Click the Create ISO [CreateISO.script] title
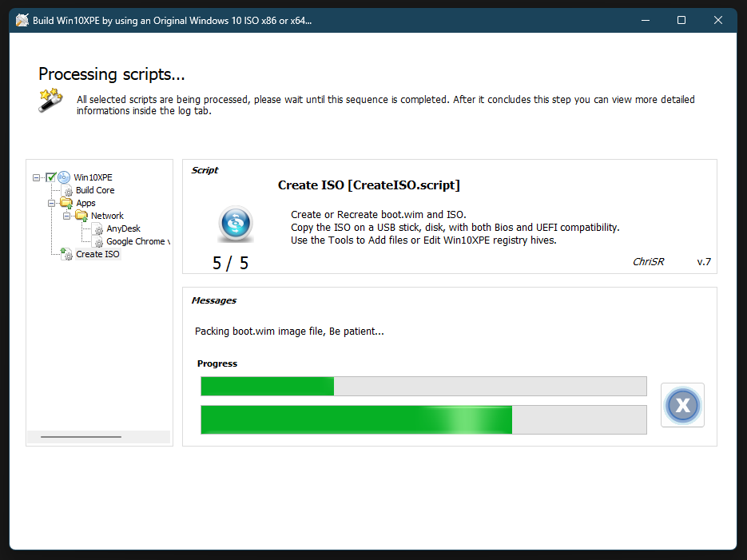 (369, 185)
